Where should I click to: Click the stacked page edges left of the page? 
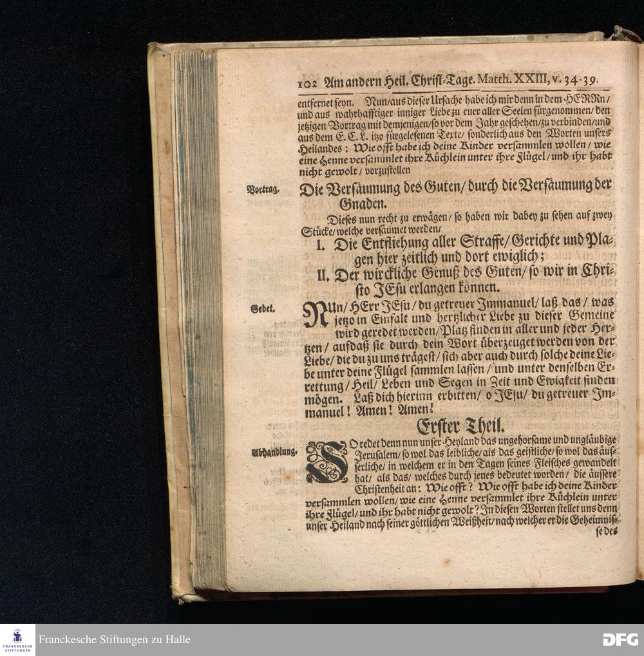pos(195,315)
